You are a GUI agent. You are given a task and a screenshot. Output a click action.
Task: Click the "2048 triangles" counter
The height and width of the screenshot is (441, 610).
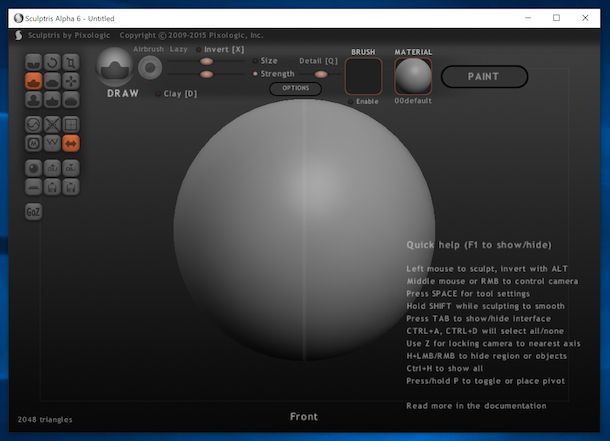pyautogui.click(x=45, y=420)
